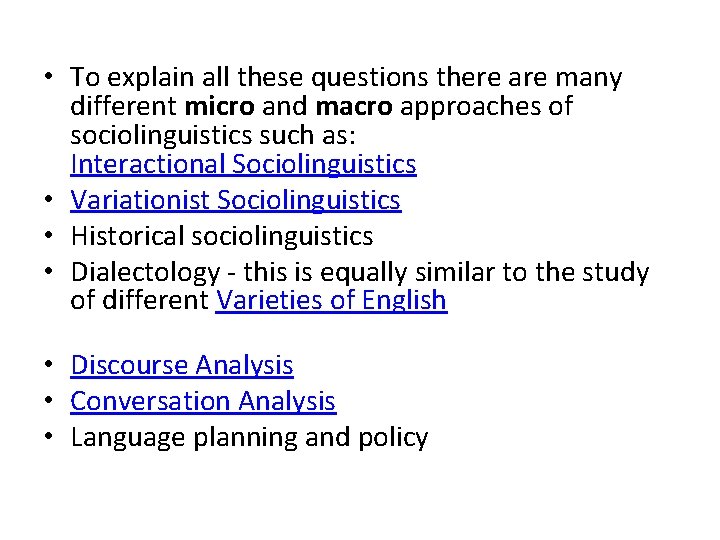Click the word approaches
720x540 pixels.
tap(471, 108)
